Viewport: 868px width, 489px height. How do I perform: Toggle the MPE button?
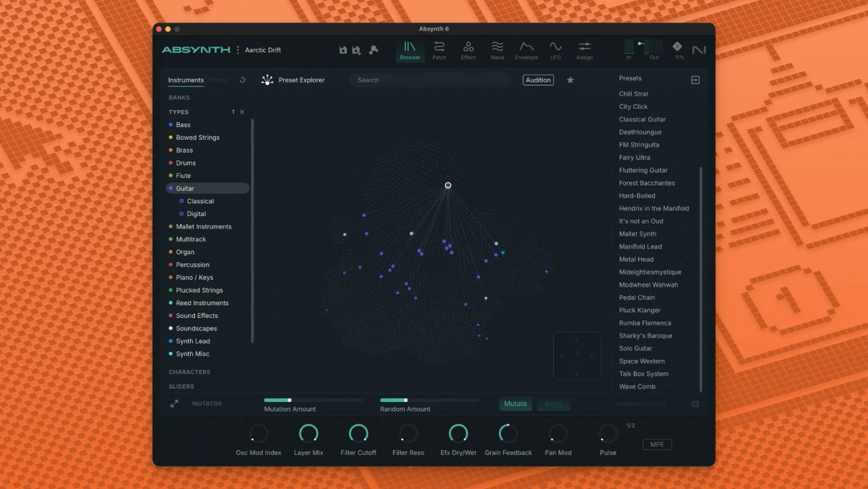657,445
